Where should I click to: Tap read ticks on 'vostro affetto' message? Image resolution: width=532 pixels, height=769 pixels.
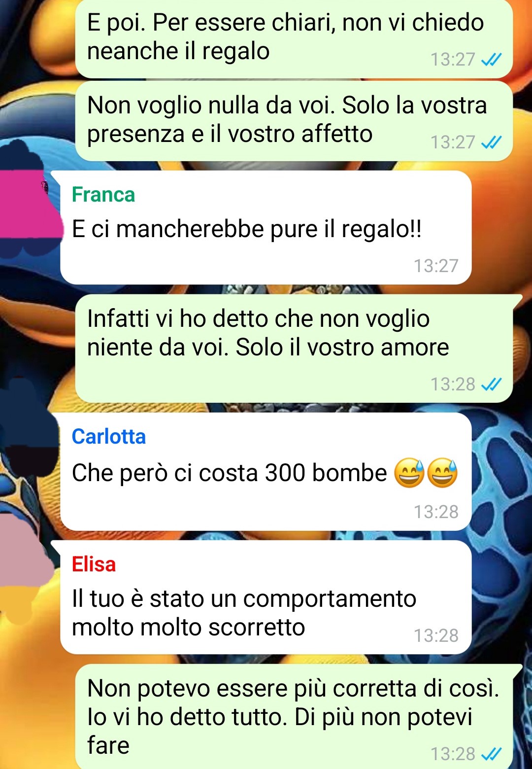coord(491,142)
